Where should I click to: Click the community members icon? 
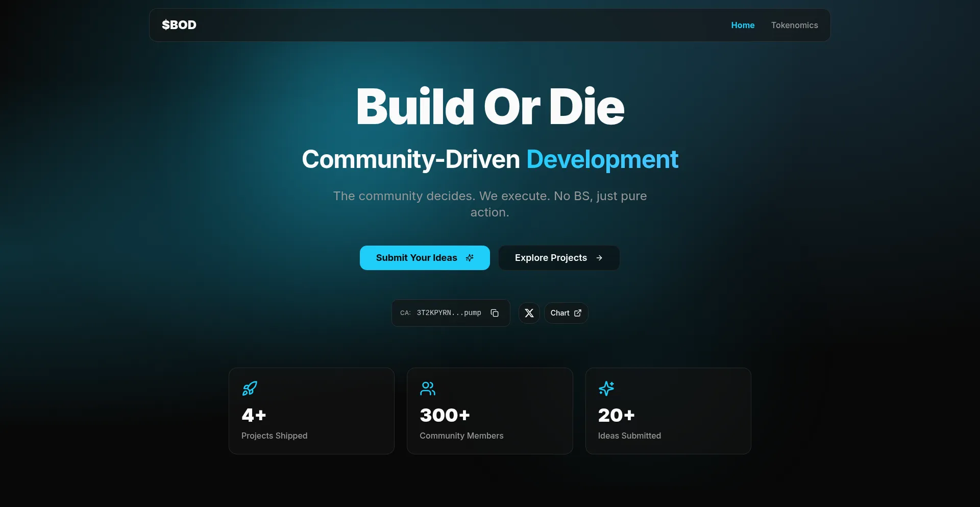click(x=428, y=389)
